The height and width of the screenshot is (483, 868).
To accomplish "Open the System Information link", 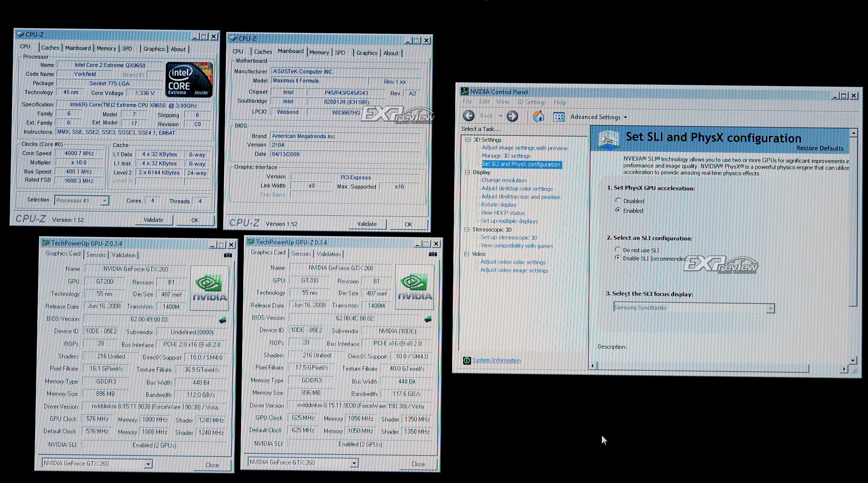I will [496, 360].
